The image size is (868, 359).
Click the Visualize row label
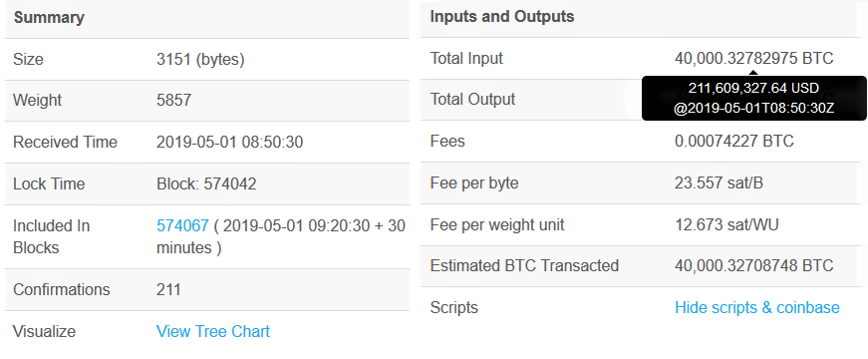pos(44,331)
